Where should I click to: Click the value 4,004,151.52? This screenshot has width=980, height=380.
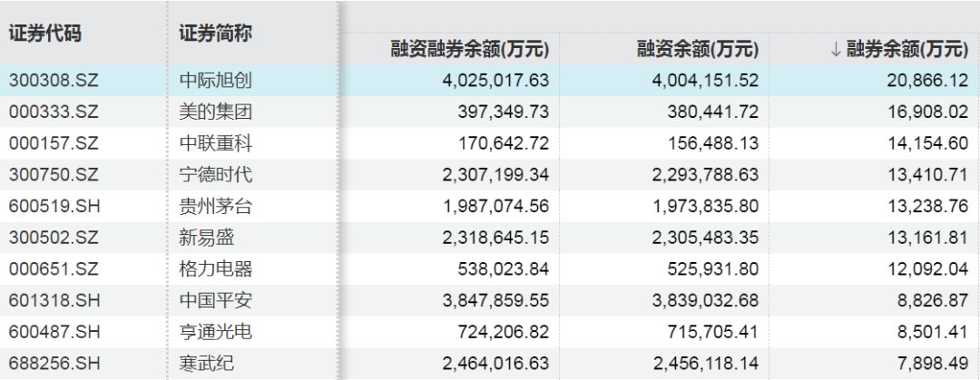(705, 81)
